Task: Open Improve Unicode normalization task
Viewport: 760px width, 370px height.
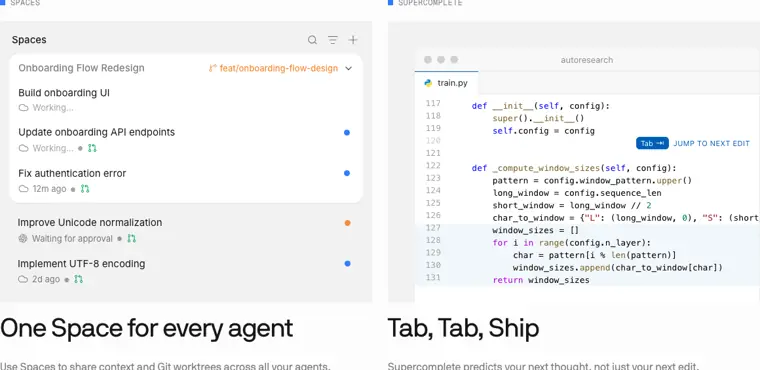Action: pos(90,223)
